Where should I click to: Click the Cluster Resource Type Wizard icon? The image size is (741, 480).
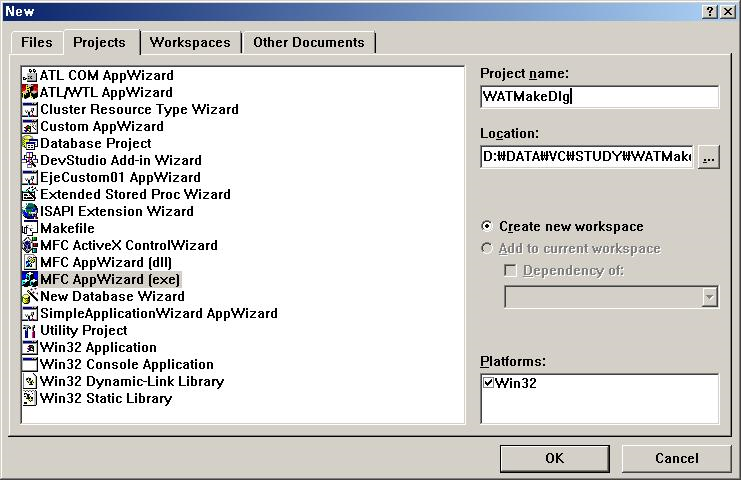(30, 109)
